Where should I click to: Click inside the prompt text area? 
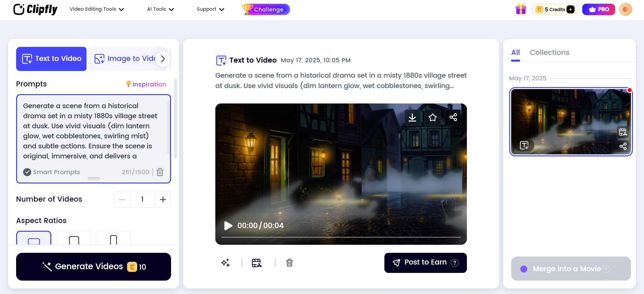click(x=94, y=131)
